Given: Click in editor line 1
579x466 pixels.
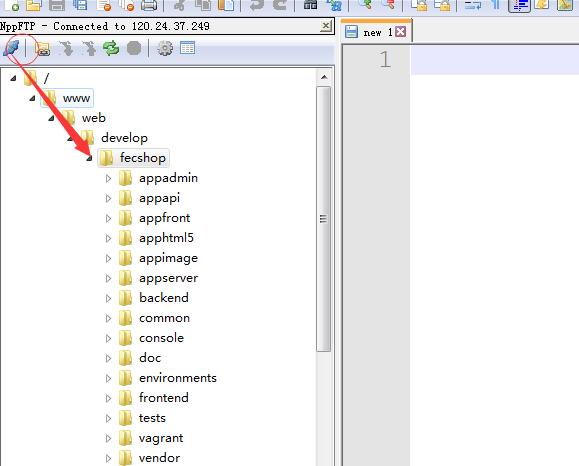Looking at the screenshot, I should (x=495, y=60).
